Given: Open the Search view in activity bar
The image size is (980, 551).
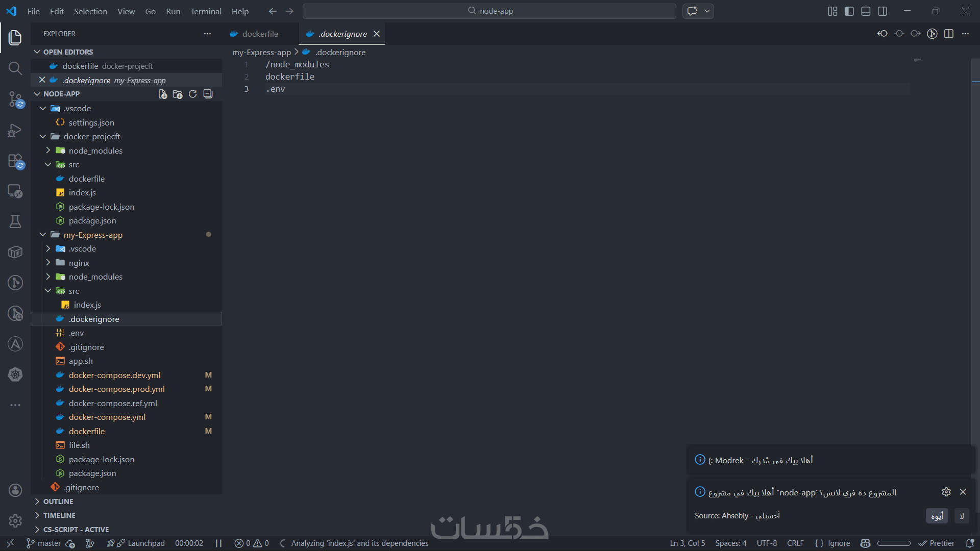Looking at the screenshot, I should 15,68.
